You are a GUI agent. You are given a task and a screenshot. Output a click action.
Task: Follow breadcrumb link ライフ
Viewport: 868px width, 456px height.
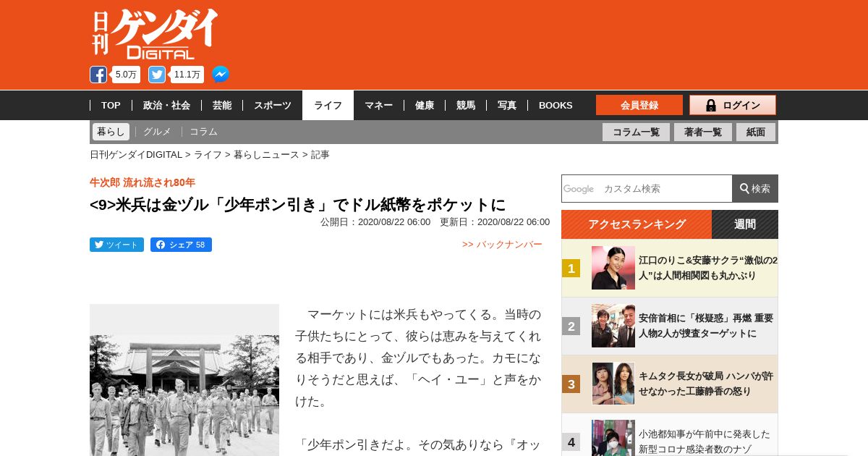(208, 155)
